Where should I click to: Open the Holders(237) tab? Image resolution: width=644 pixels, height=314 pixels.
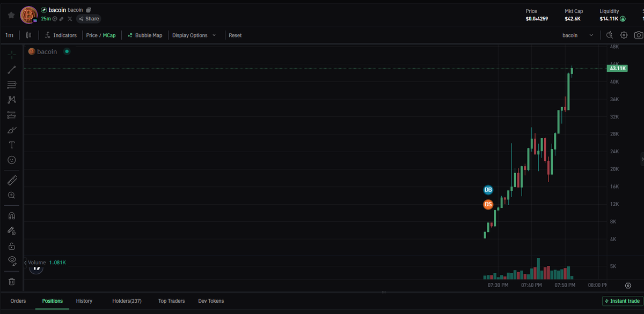pos(127,301)
